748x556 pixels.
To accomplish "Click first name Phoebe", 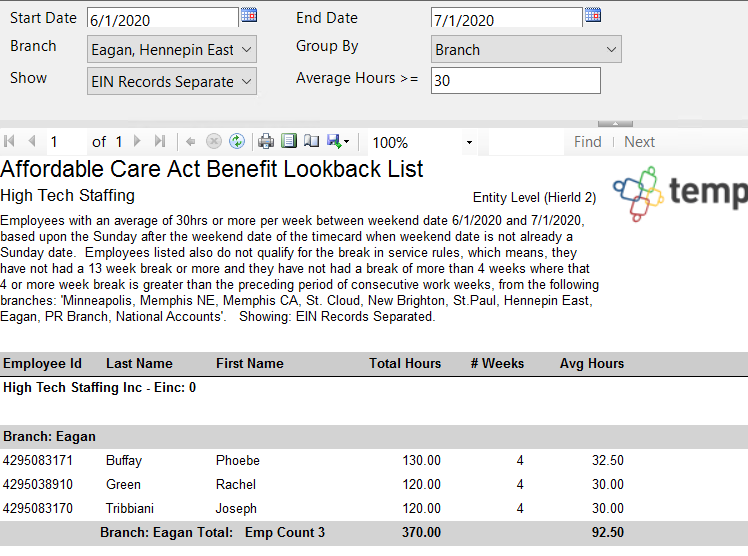I will pyautogui.click(x=238, y=460).
